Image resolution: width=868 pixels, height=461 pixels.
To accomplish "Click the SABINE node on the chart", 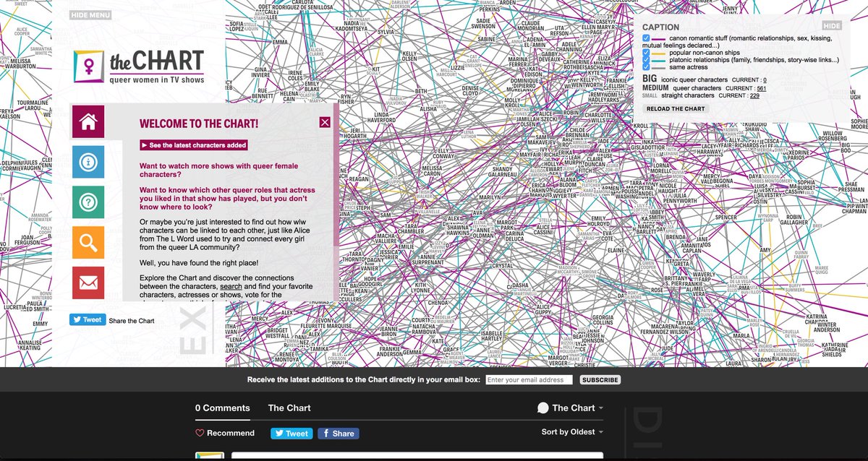I will (x=487, y=39).
